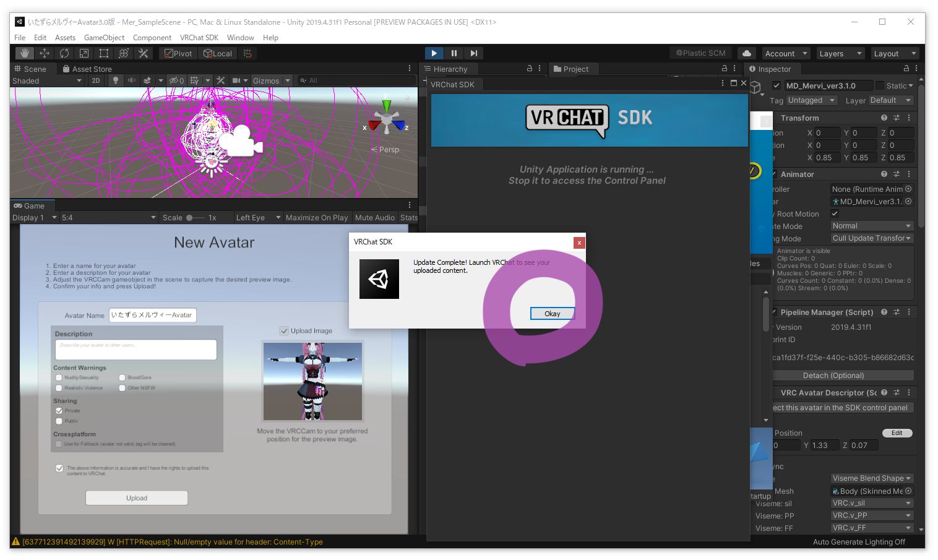Select the Move tool

(45, 53)
